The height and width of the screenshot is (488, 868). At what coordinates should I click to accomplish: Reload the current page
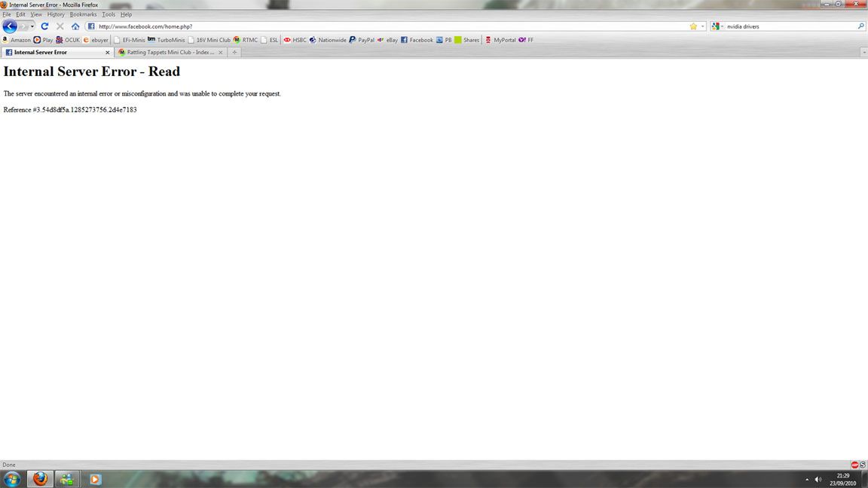click(x=44, y=26)
